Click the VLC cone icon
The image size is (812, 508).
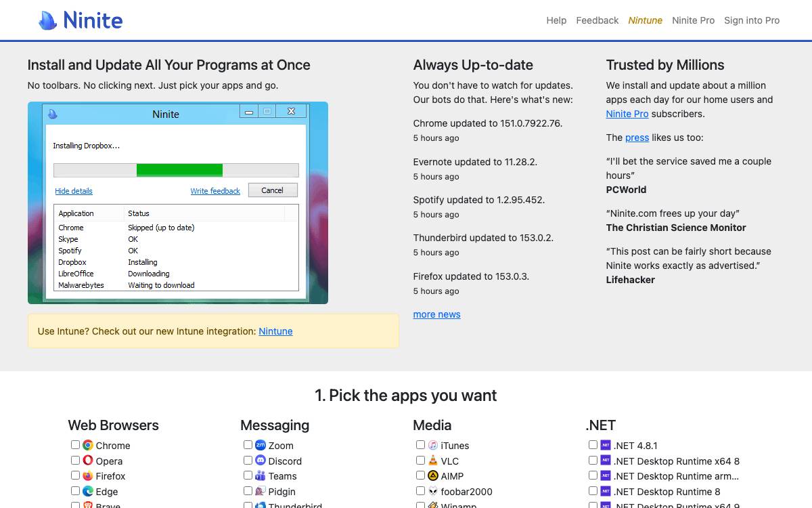tap(433, 461)
